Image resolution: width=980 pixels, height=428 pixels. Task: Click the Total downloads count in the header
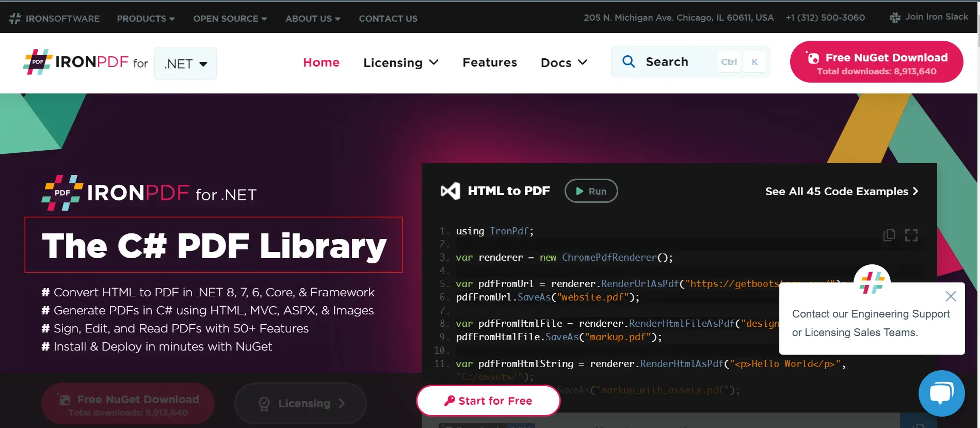(x=876, y=71)
